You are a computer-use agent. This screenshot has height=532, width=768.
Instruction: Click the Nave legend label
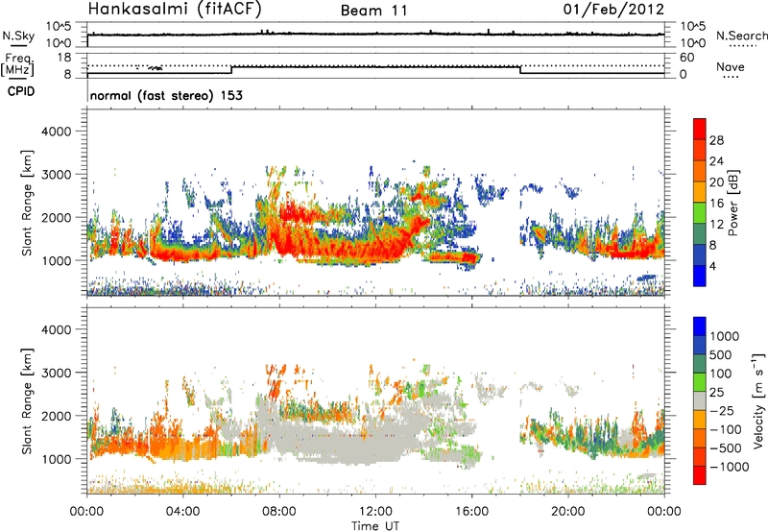(x=731, y=66)
